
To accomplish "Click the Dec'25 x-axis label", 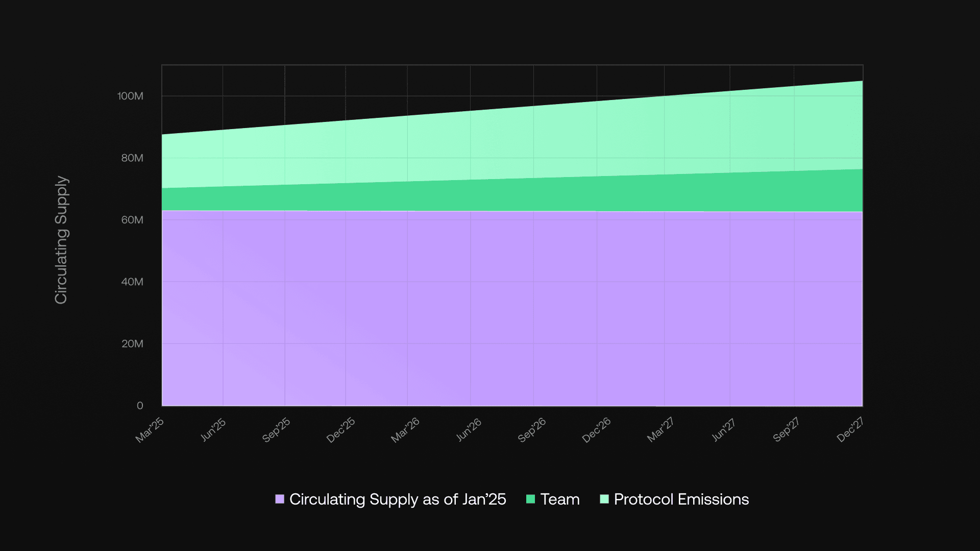I will click(x=340, y=430).
